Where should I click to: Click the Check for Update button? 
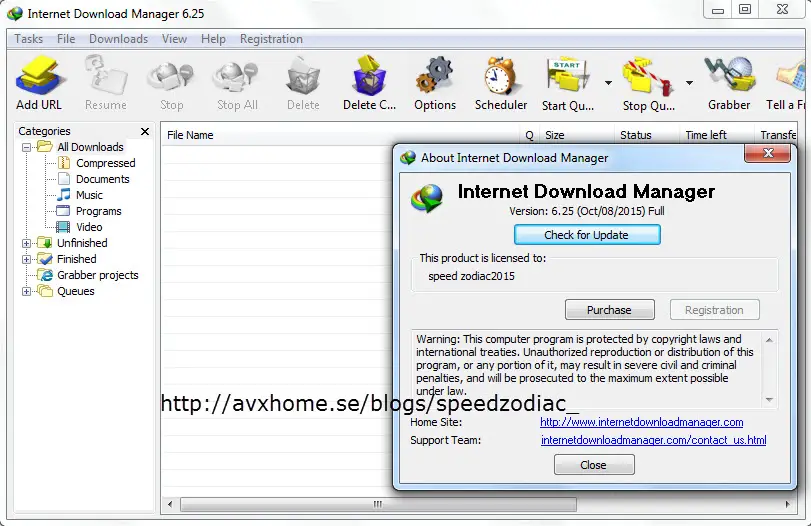coord(587,235)
